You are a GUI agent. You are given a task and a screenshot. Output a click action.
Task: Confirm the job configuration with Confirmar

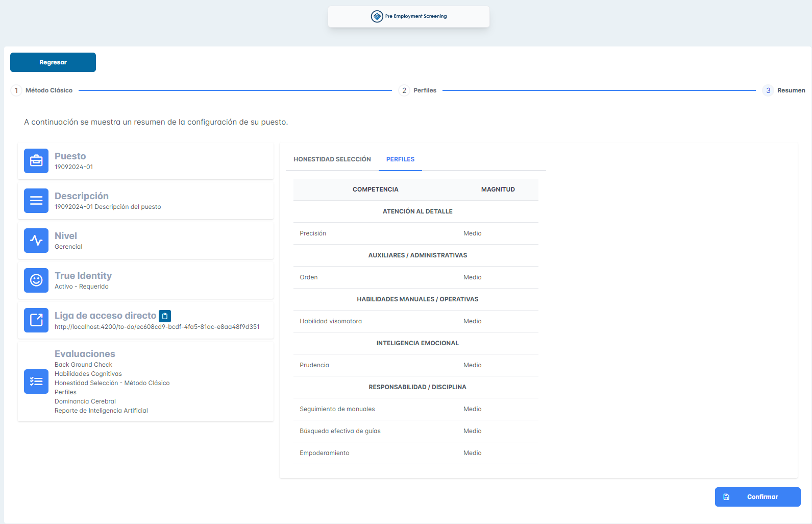pyautogui.click(x=757, y=497)
